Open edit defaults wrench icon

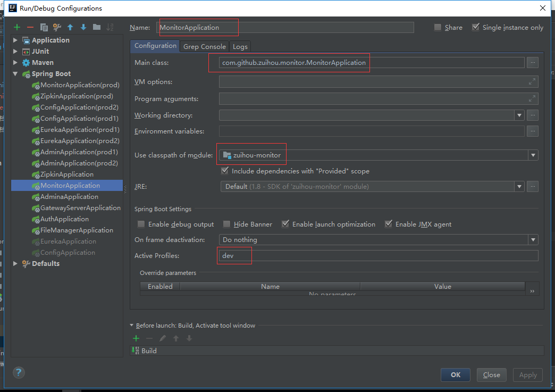pos(57,27)
